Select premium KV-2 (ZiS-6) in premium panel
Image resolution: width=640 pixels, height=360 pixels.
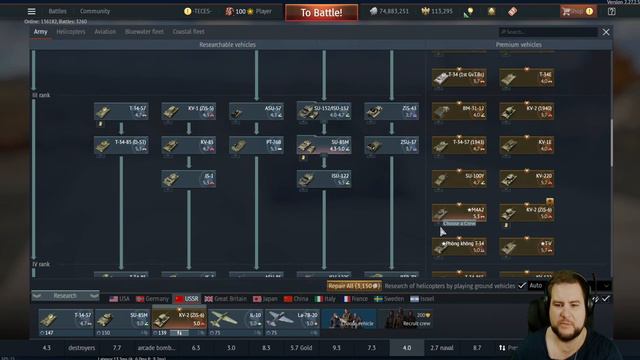(x=527, y=213)
